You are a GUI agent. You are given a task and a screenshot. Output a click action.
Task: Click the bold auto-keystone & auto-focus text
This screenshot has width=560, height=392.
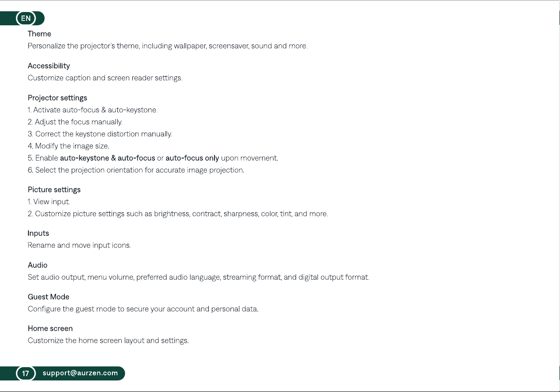pos(107,158)
